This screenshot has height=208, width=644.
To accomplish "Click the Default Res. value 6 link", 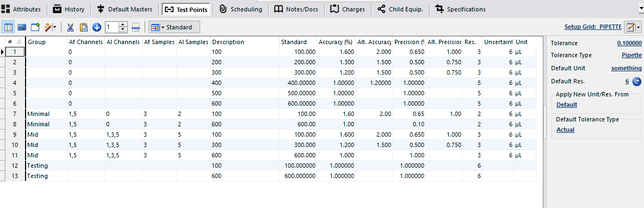I will click(627, 81).
